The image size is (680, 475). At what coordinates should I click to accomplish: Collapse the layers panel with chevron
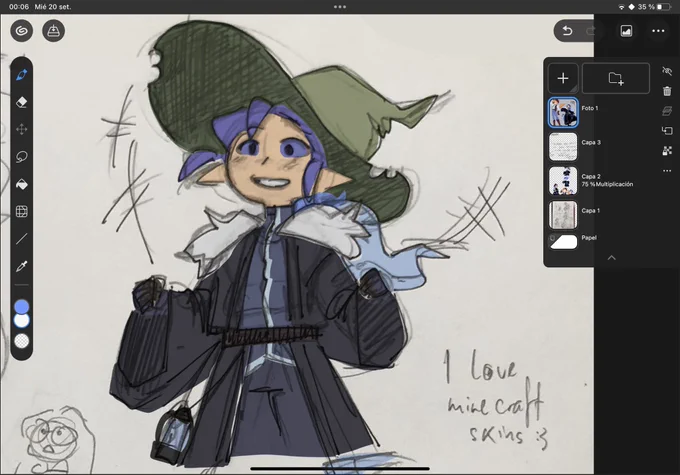click(611, 258)
